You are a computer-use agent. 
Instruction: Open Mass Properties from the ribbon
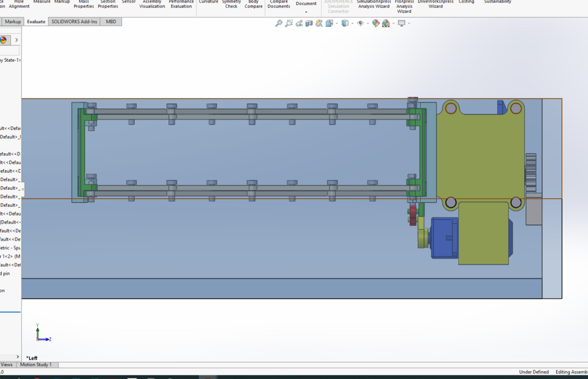pyautogui.click(x=83, y=5)
